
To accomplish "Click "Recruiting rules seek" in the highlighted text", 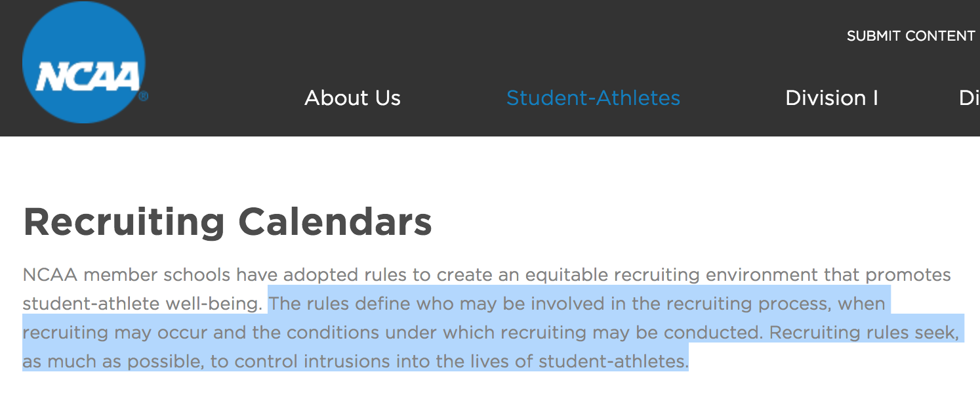I will (x=863, y=333).
